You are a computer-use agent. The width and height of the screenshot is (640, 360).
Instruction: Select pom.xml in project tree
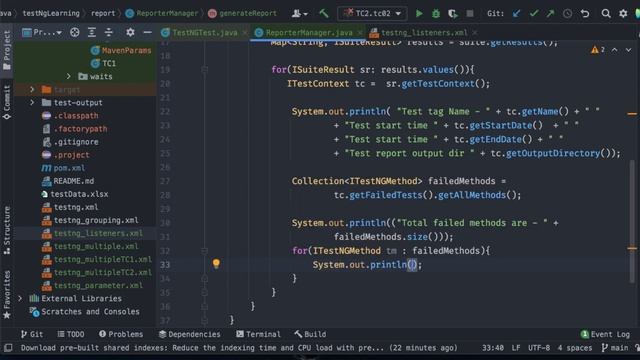pyautogui.click(x=63, y=168)
